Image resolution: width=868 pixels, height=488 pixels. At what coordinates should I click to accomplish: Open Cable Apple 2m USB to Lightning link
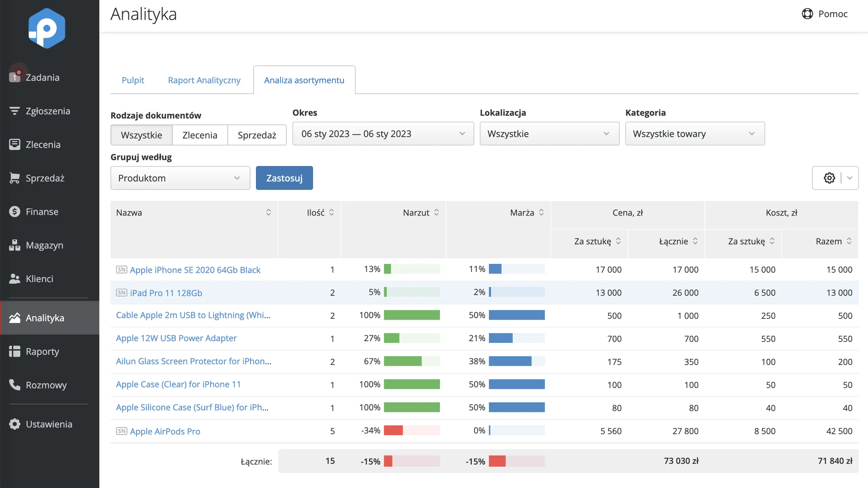[x=193, y=315]
